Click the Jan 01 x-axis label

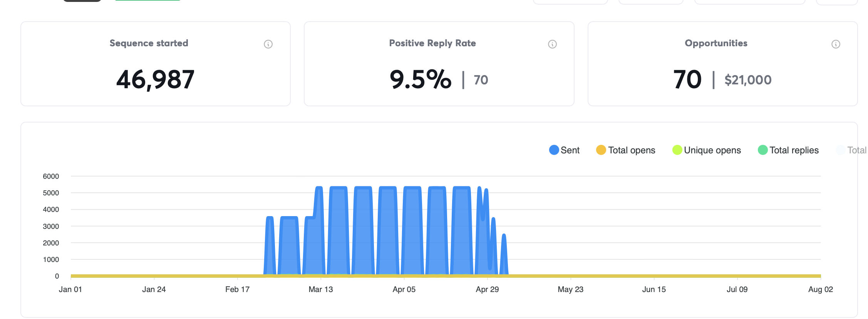70,289
